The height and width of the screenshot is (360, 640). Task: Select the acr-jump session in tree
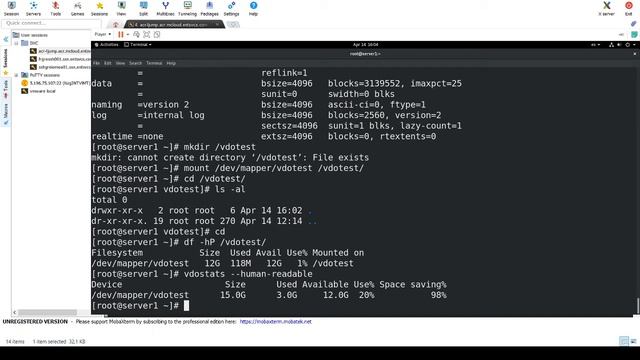[60, 51]
